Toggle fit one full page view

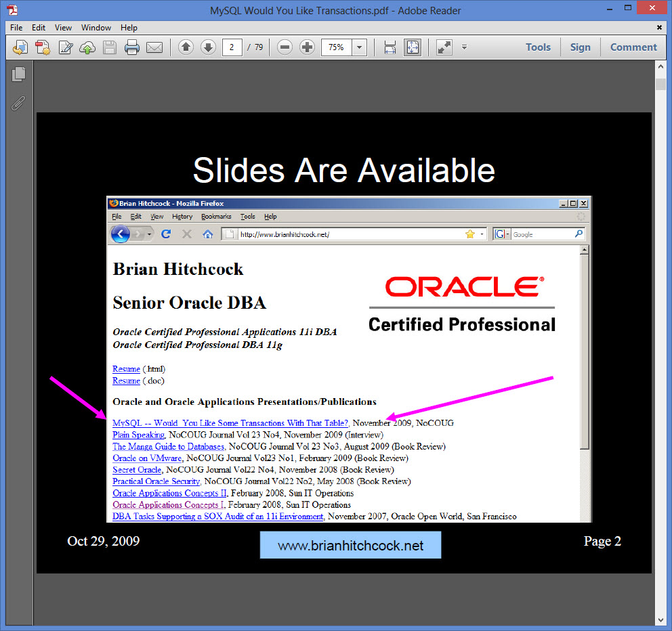[412, 47]
